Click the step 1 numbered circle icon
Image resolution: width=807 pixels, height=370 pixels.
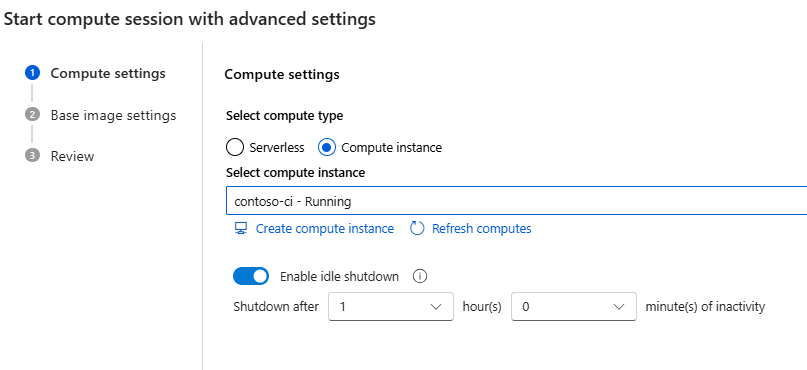[32, 73]
